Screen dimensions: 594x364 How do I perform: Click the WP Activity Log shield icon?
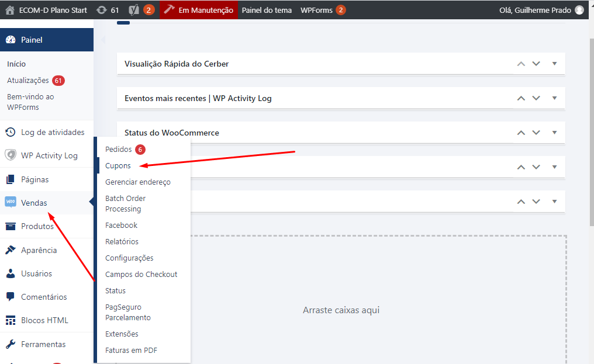pyautogui.click(x=11, y=155)
